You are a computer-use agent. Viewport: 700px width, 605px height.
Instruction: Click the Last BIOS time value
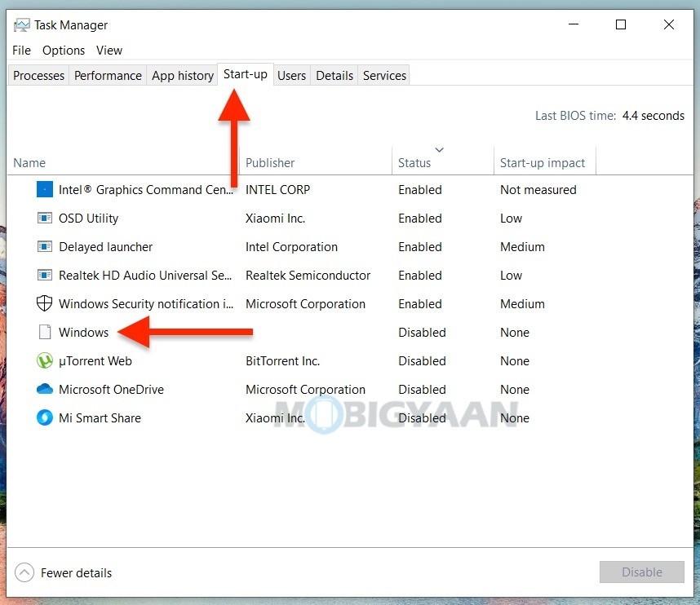(653, 116)
